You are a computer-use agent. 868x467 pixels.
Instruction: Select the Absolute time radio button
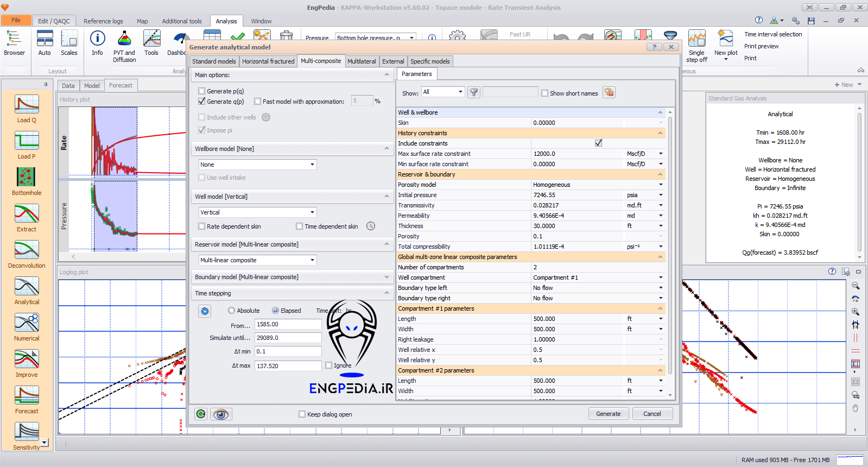[x=232, y=311]
